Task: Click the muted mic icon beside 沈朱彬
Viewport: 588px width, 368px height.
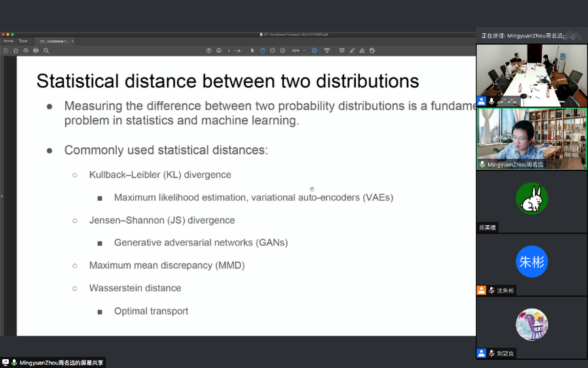Action: pyautogui.click(x=492, y=291)
